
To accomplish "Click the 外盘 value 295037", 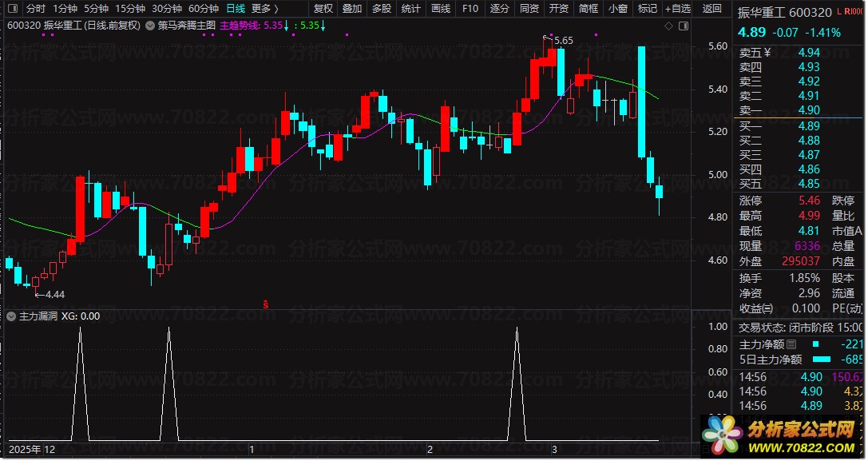I will pyautogui.click(x=801, y=260).
